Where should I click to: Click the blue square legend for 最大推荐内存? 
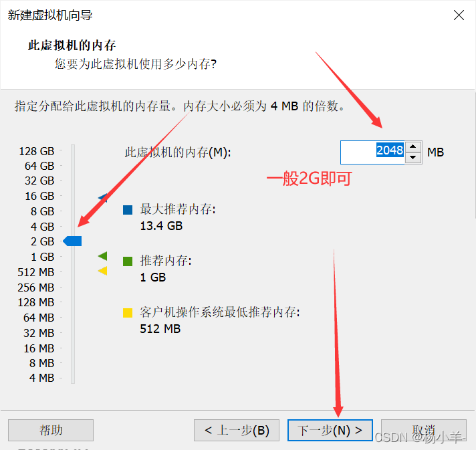tap(128, 210)
